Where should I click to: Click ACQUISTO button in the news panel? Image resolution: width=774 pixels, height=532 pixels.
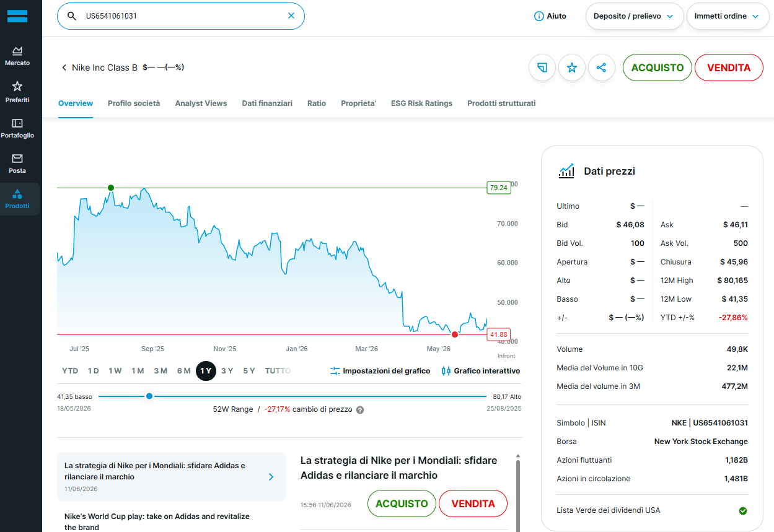(x=402, y=504)
